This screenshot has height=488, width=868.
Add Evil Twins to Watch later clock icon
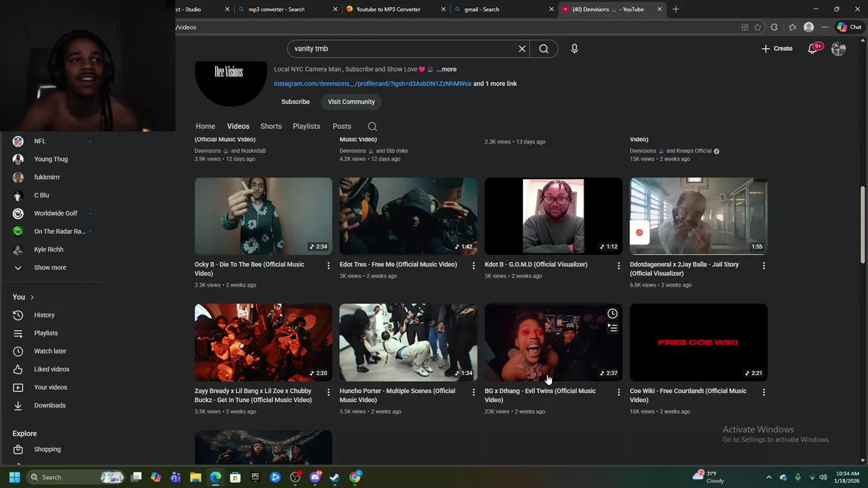pos(612,314)
